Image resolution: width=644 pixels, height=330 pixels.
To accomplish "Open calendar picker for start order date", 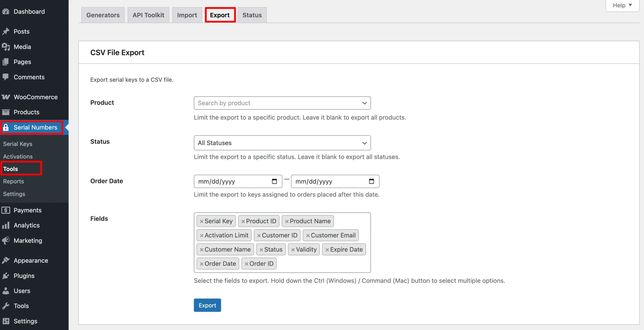I will point(274,181).
